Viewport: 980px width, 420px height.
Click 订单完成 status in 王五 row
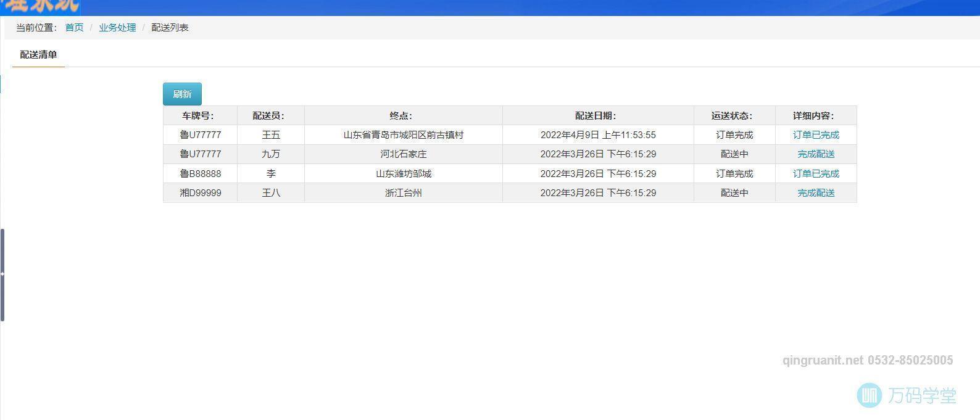734,135
